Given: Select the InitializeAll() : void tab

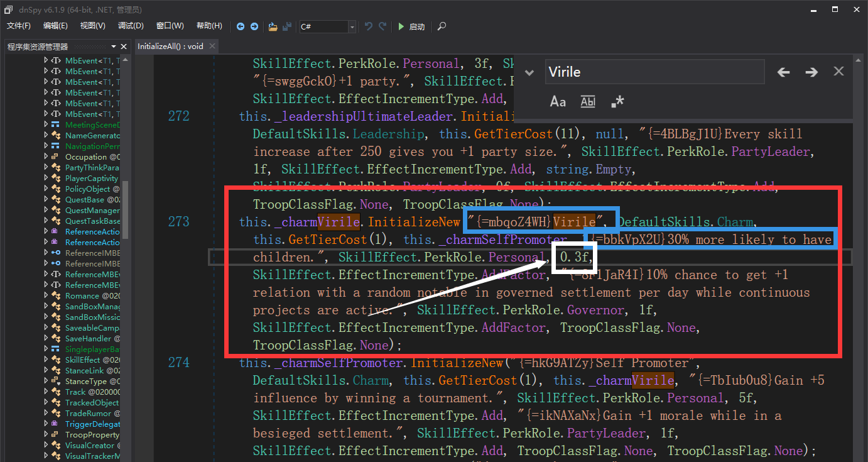Looking at the screenshot, I should [170, 46].
